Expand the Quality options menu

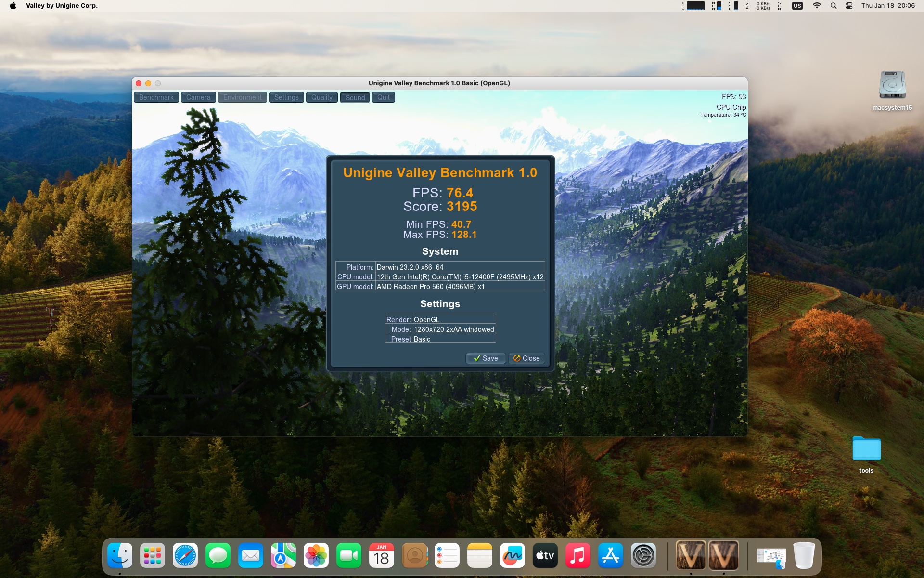(x=321, y=97)
